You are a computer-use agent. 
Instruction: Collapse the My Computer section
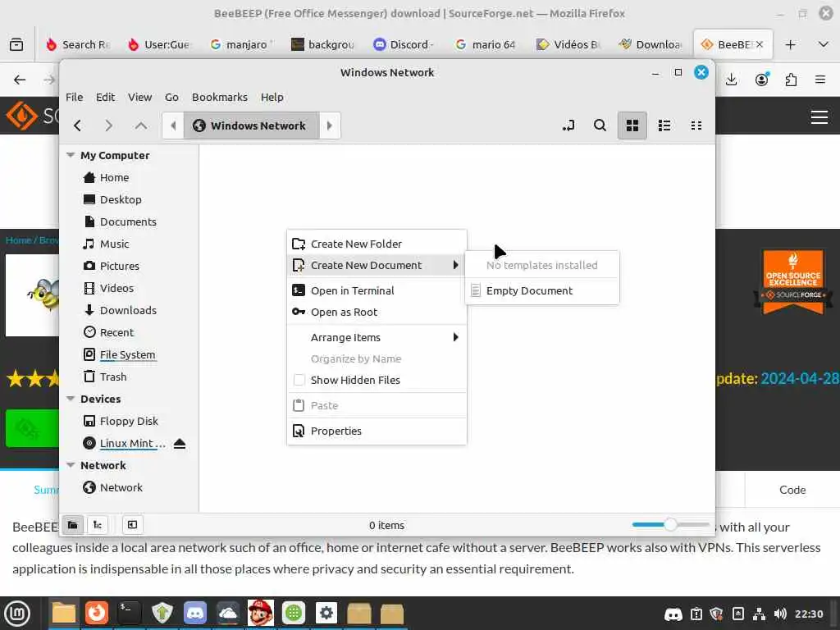(71, 155)
